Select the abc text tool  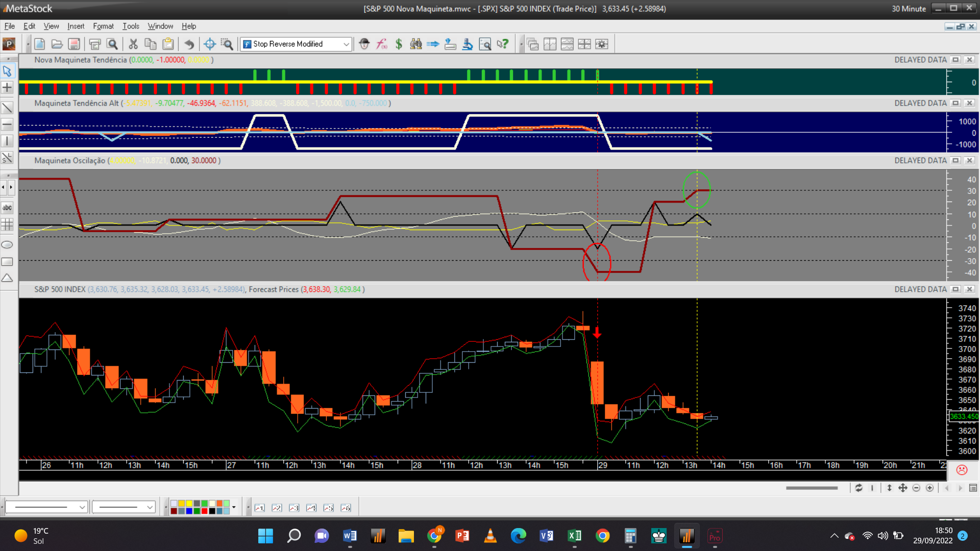tap(7, 208)
